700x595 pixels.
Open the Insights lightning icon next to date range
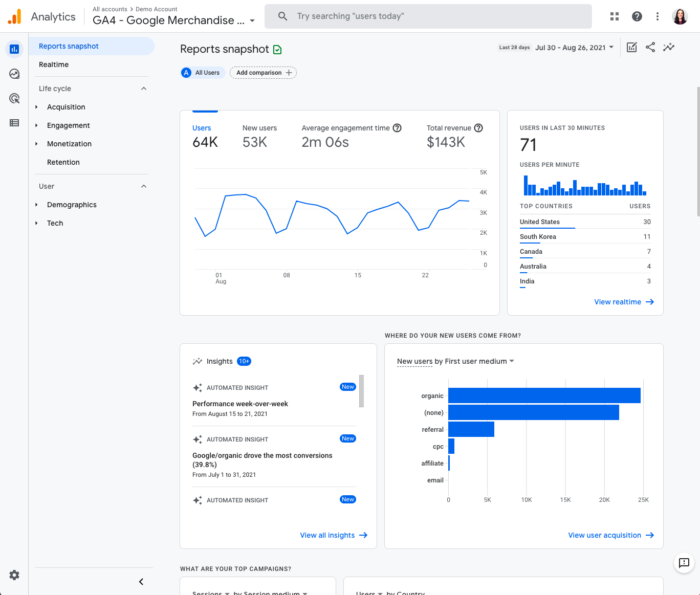pyautogui.click(x=669, y=47)
